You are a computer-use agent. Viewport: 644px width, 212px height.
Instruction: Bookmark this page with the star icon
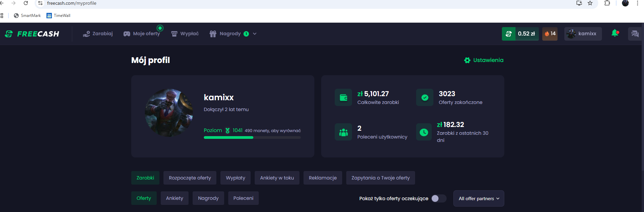click(590, 3)
